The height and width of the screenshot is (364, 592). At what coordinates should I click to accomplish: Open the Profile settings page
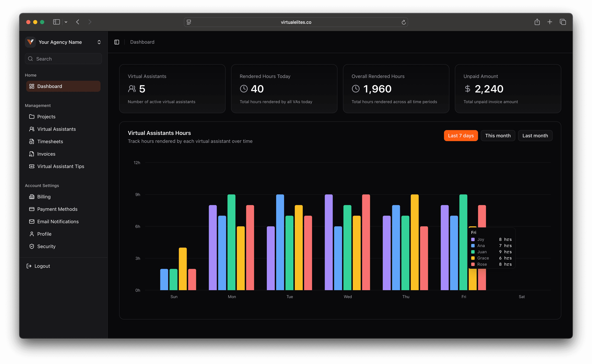click(x=44, y=234)
